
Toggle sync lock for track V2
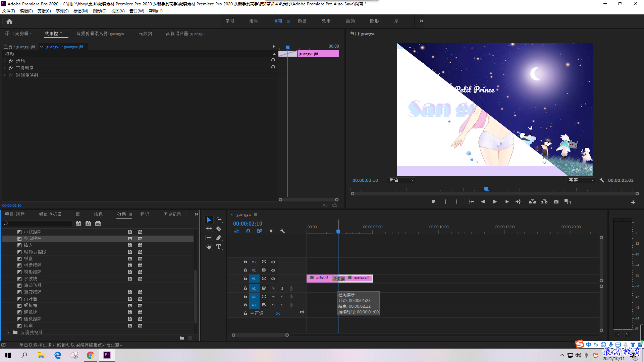point(264,270)
